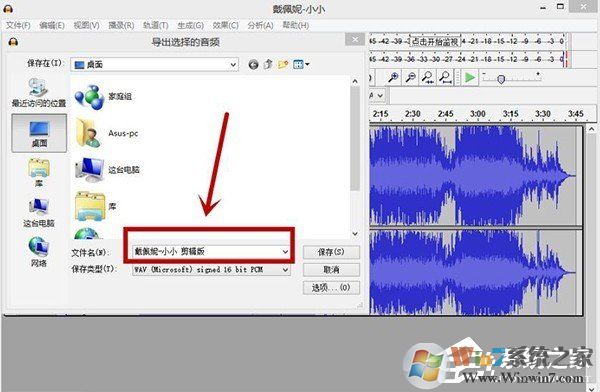The image size is (600, 392).
Task: Click the file list scrollbar up arrow
Action: click(x=355, y=81)
